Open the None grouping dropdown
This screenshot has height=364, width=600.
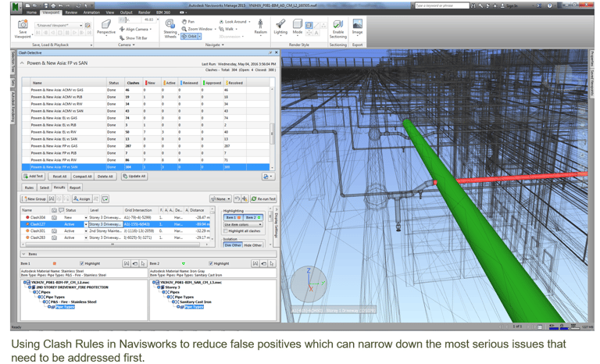pos(220,199)
